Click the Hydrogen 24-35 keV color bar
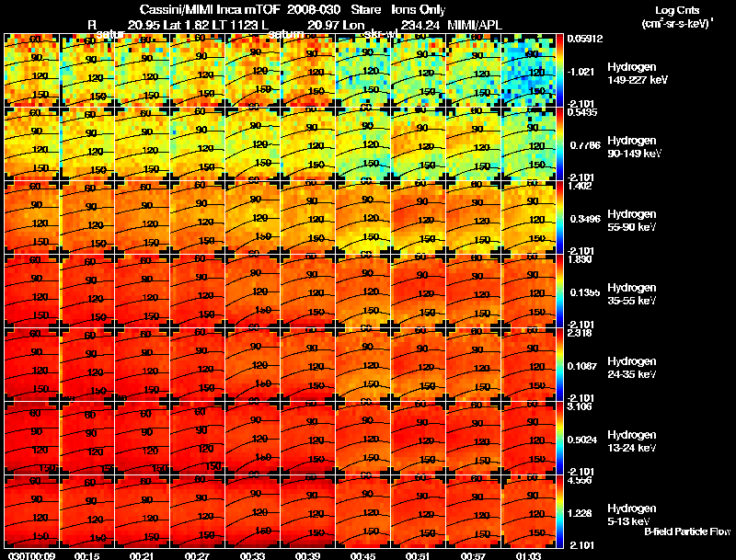Image resolution: width=736 pixels, height=560 pixels. (x=559, y=364)
